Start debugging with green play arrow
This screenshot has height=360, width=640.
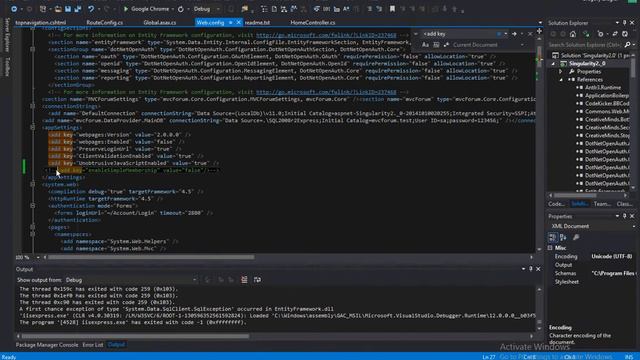126,9
